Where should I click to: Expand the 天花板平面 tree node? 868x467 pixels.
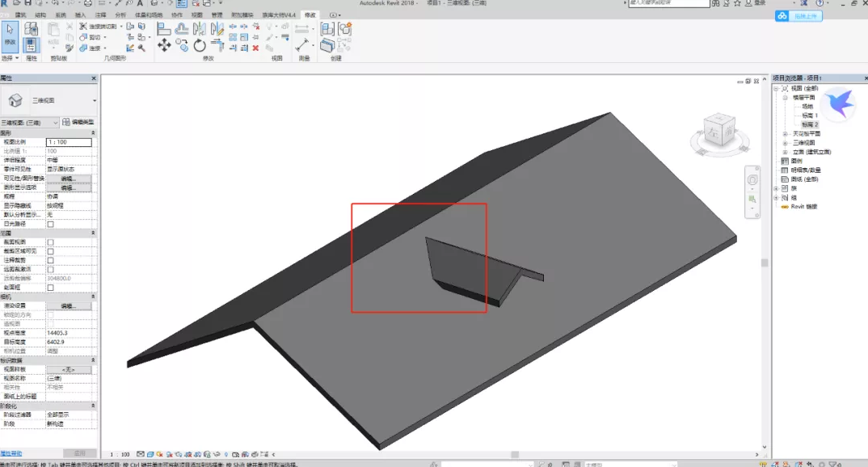tap(785, 133)
